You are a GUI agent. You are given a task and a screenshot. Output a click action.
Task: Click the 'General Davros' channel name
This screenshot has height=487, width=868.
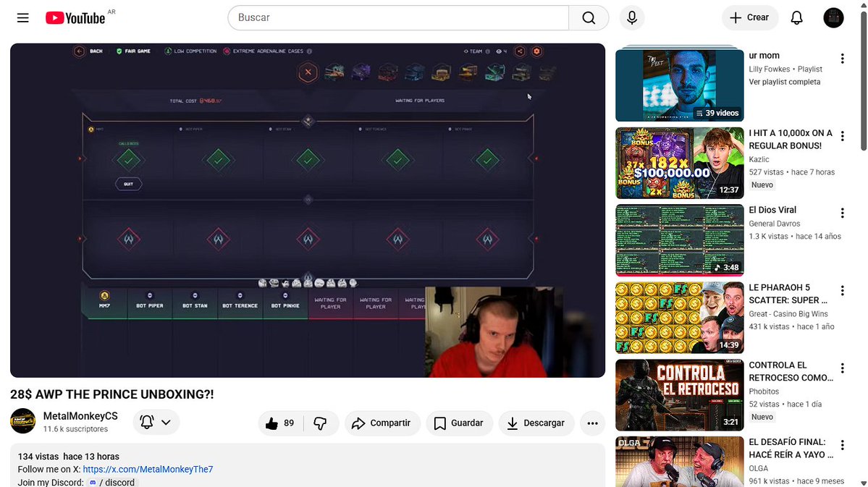click(x=775, y=224)
